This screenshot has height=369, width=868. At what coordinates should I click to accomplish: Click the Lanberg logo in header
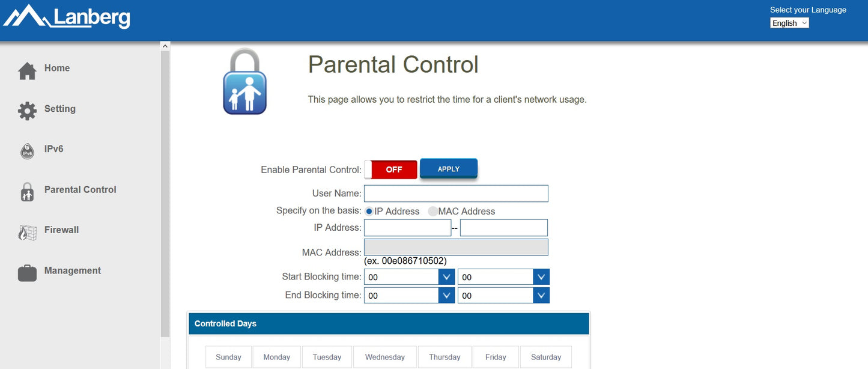point(67,17)
